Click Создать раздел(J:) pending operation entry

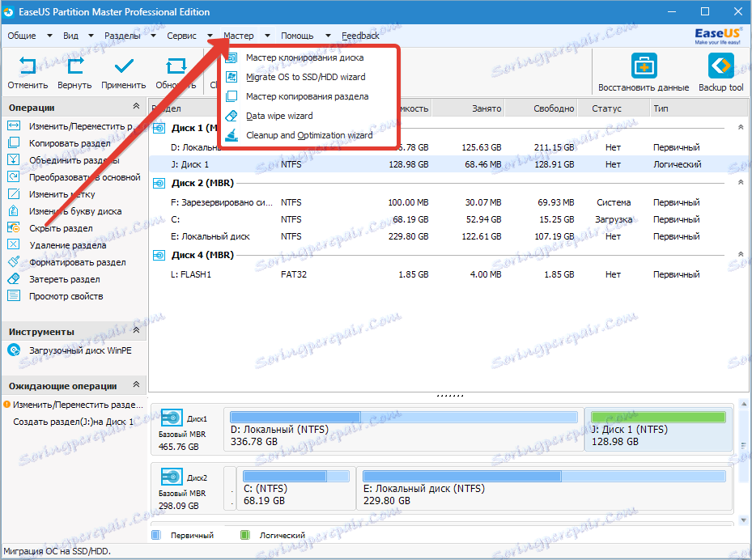click(73, 422)
